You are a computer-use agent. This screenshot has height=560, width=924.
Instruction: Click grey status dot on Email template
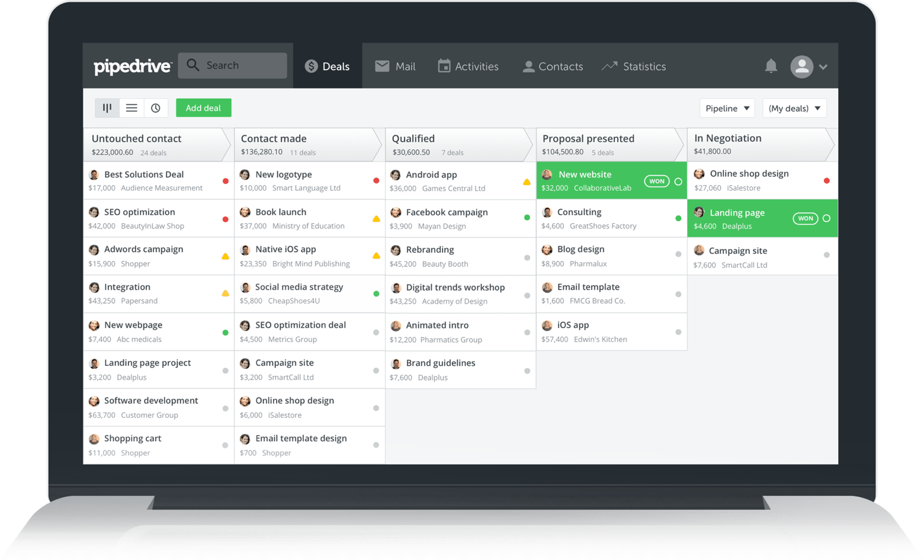click(678, 294)
